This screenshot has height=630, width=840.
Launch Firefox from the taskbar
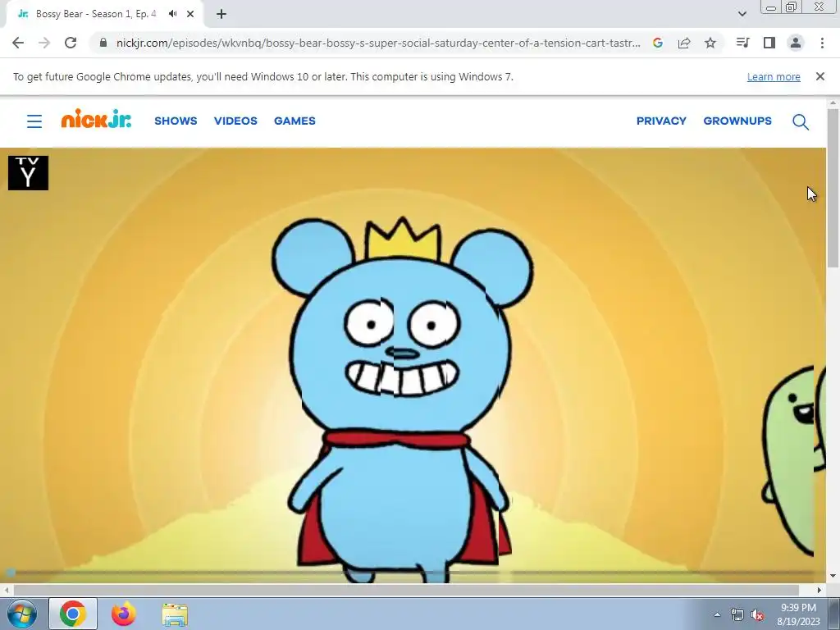(124, 614)
